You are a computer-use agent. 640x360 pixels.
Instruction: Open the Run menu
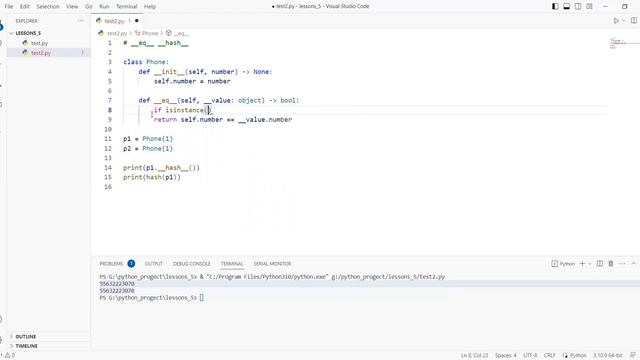(x=104, y=7)
